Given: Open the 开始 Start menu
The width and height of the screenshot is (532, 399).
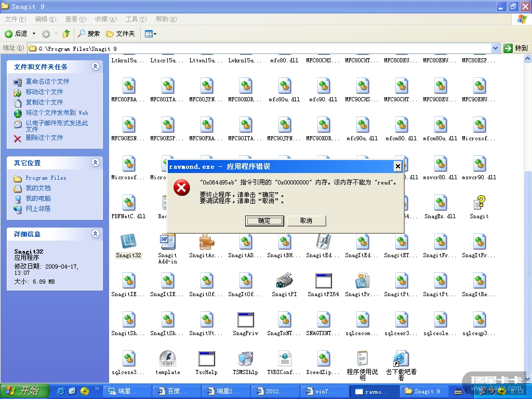Looking at the screenshot, I should tap(25, 391).
